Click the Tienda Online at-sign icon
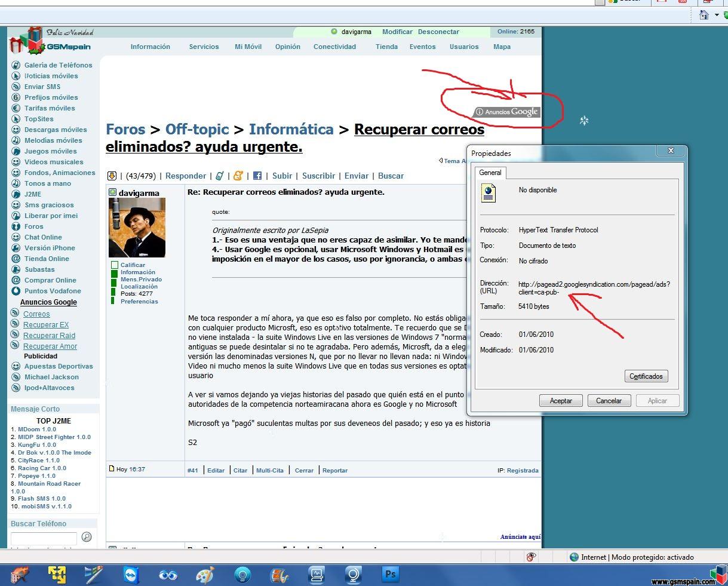The image size is (728, 586). [x=16, y=259]
